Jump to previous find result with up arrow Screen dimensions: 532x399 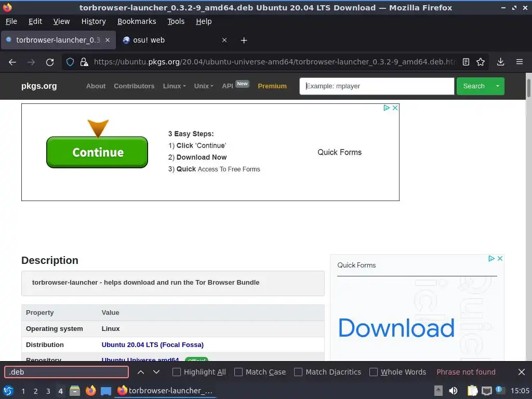(x=140, y=372)
